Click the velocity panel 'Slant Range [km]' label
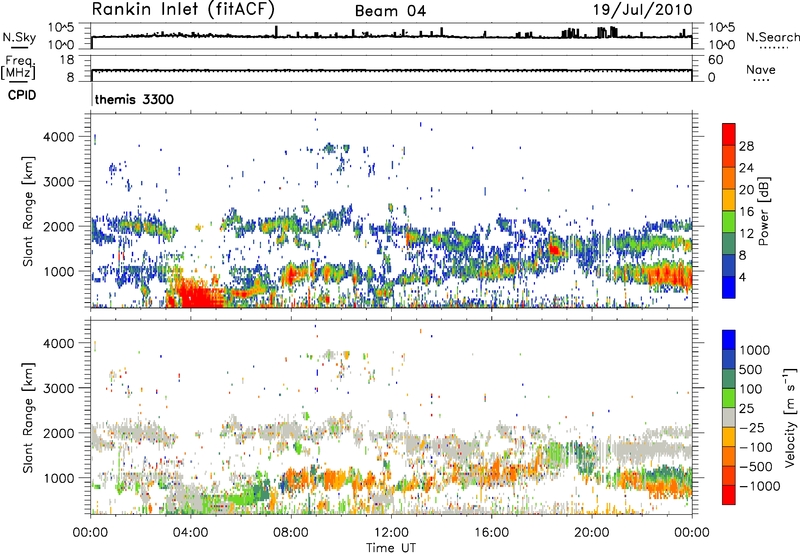 tap(28, 417)
